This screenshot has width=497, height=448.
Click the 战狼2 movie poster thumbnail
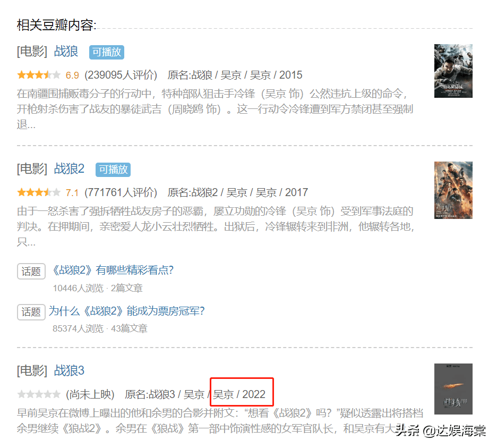click(453, 190)
